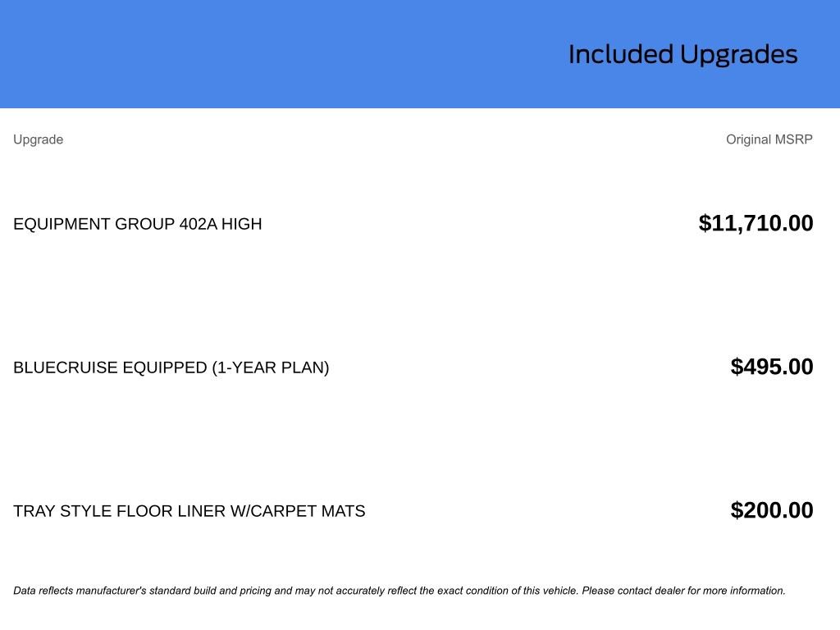Screen dimensions: 840x630
Task: Click the Upgrade column header
Action: (x=38, y=139)
